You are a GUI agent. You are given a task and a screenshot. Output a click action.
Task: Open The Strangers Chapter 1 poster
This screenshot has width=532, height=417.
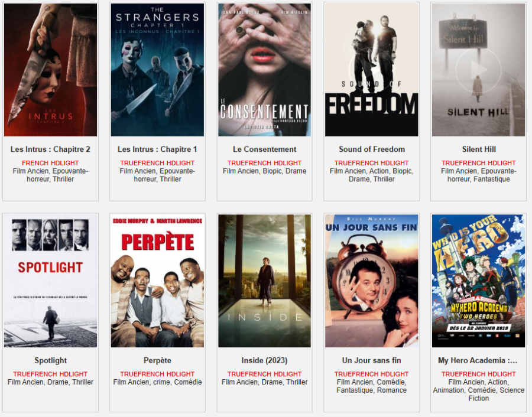tap(157, 70)
